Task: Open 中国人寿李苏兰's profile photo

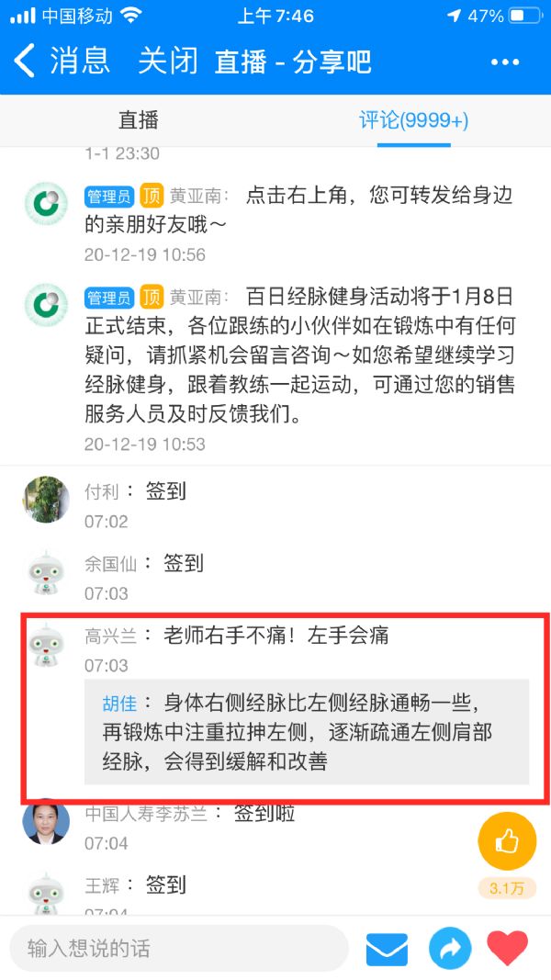Action: tap(46, 821)
